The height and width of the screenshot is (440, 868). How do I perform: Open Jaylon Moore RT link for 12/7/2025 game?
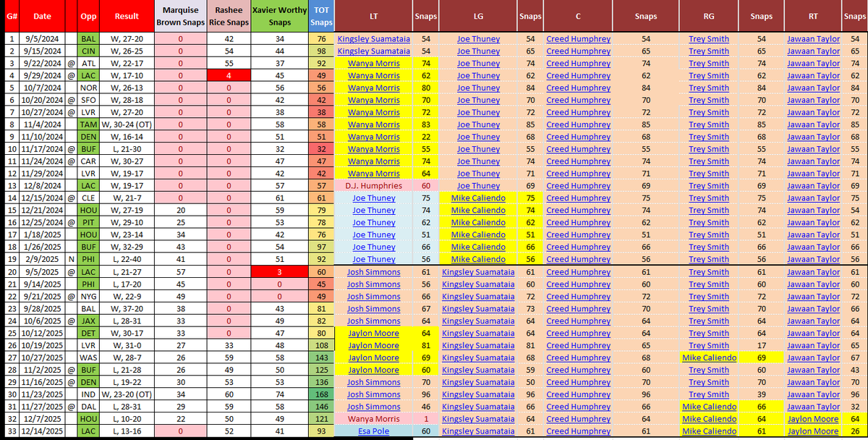point(814,419)
